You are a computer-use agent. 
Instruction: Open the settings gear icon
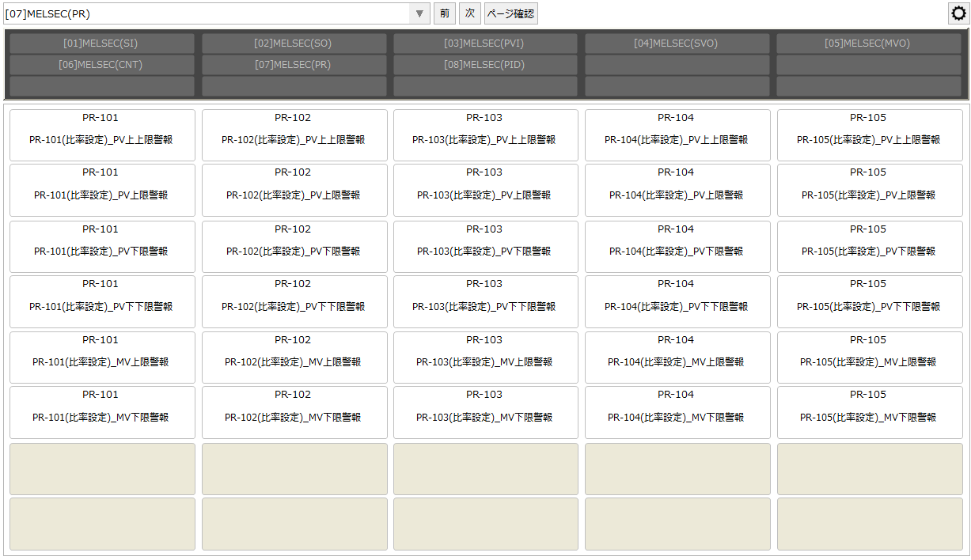coord(958,13)
